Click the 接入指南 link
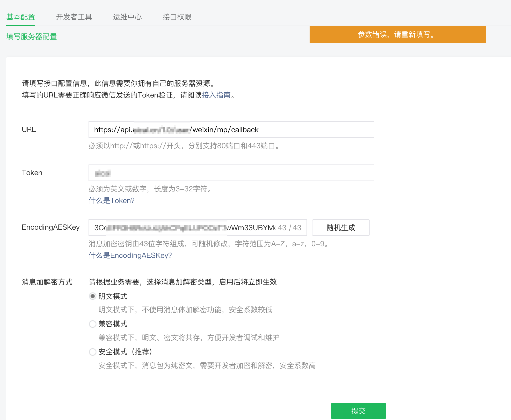Image resolution: width=511 pixels, height=420 pixels. coord(216,95)
